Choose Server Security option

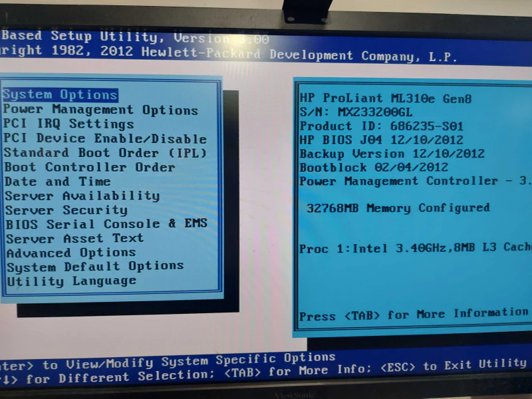pyautogui.click(x=66, y=210)
